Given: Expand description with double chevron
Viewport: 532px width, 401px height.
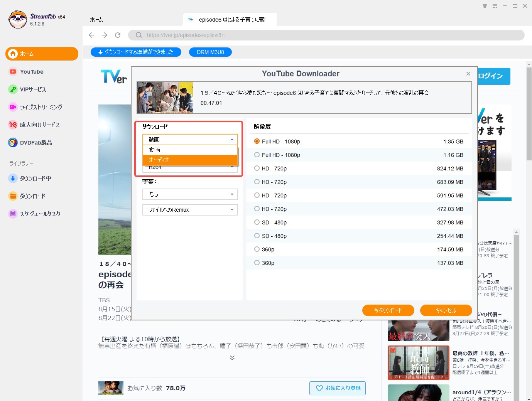Looking at the screenshot, I should click(232, 358).
